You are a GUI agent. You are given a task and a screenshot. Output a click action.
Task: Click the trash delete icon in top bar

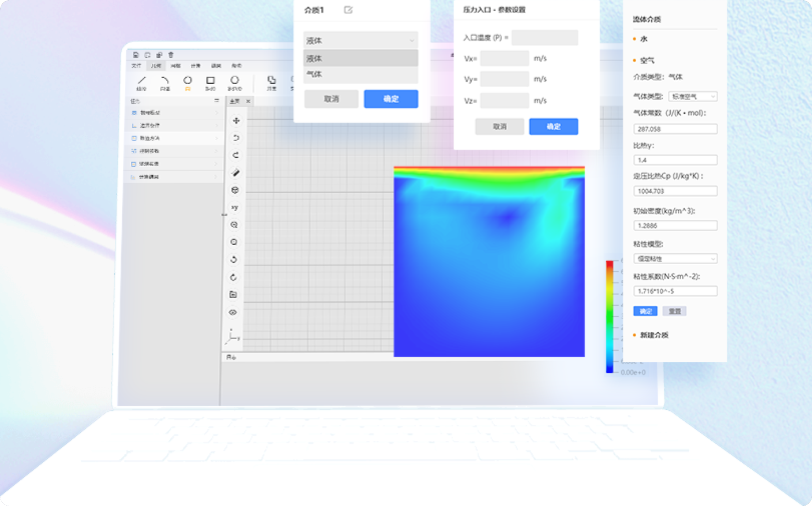171,55
